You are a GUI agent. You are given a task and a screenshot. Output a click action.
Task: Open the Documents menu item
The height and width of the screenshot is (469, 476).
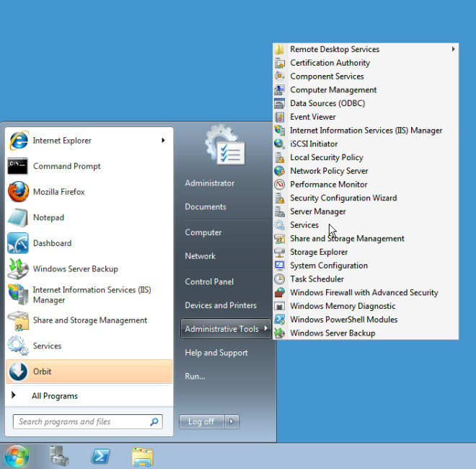(x=206, y=207)
